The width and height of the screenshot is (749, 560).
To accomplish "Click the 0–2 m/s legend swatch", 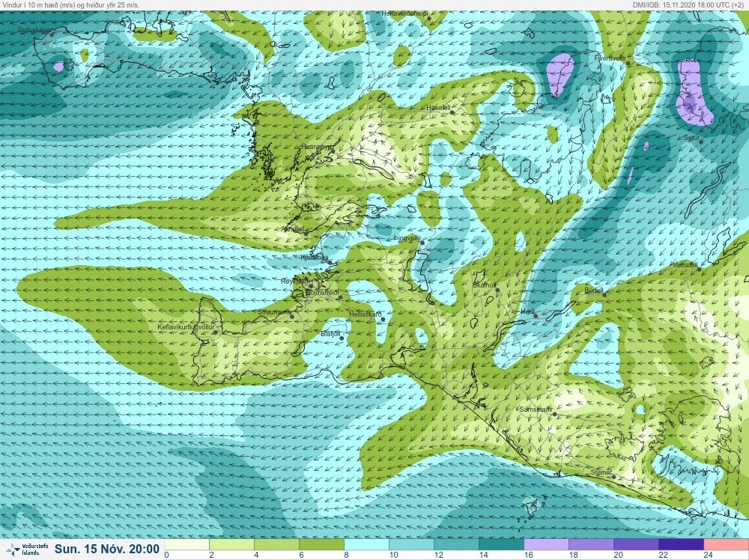I will 187,544.
